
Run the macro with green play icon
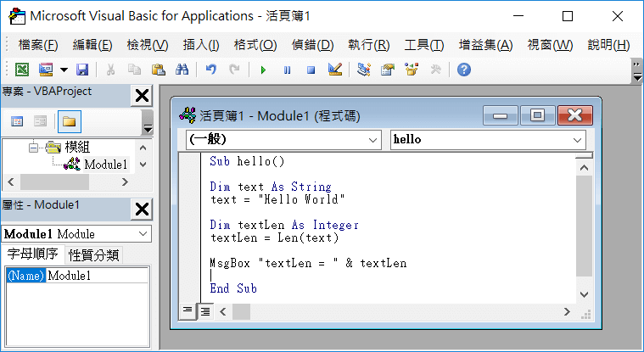tap(263, 70)
